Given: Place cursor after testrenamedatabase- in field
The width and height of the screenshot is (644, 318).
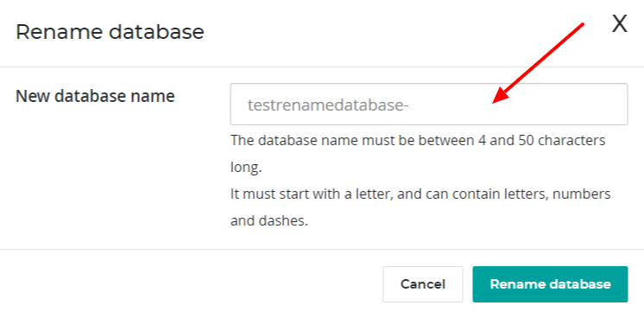Looking at the screenshot, I should point(411,105).
